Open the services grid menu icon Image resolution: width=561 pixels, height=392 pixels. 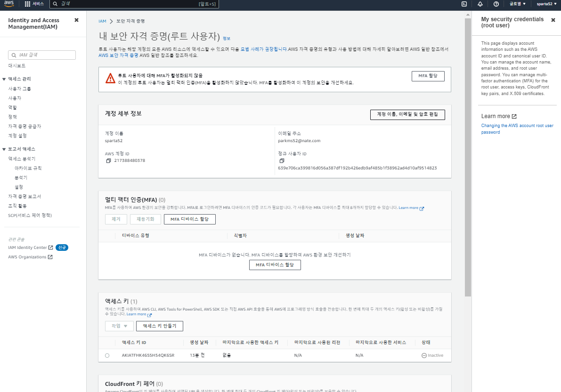click(x=27, y=4)
